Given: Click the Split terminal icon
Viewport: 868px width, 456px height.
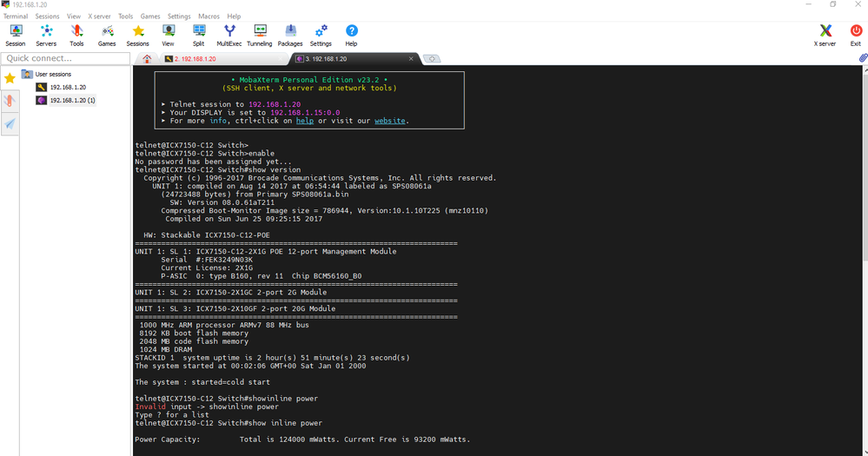Looking at the screenshot, I should (x=199, y=35).
